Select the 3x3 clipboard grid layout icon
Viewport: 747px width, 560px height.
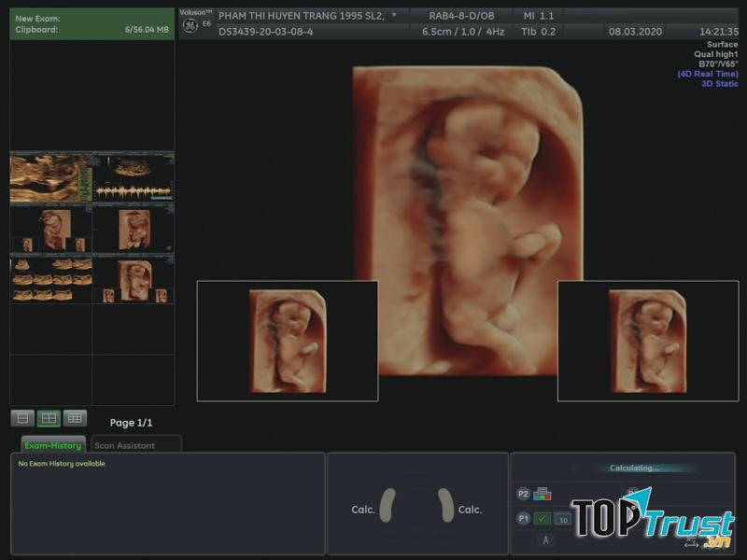coord(75,418)
